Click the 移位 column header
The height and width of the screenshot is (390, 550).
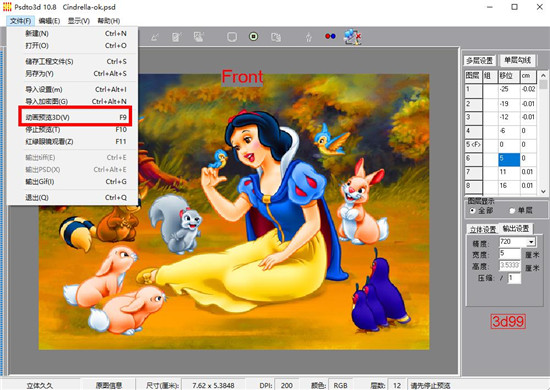click(x=509, y=76)
